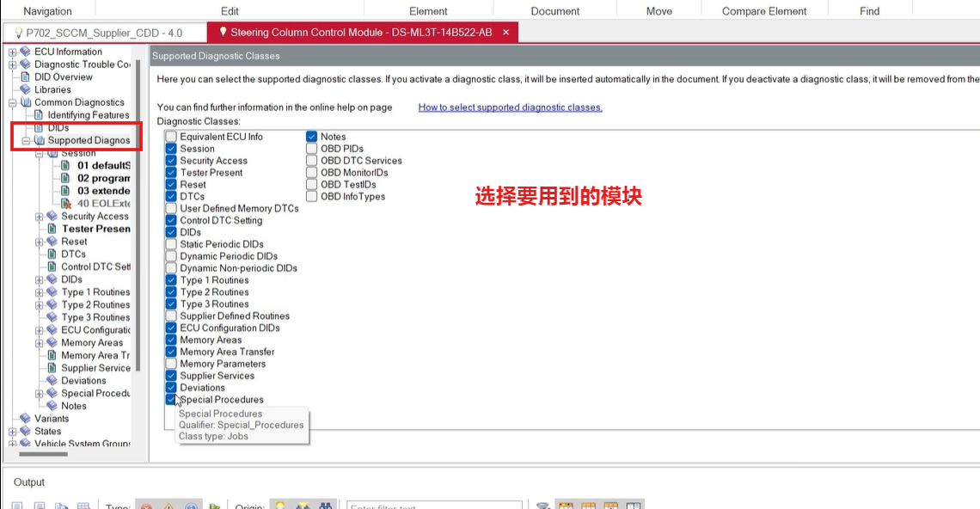Image resolution: width=980 pixels, height=509 pixels.
Task: Open the Document menu
Action: (x=555, y=10)
